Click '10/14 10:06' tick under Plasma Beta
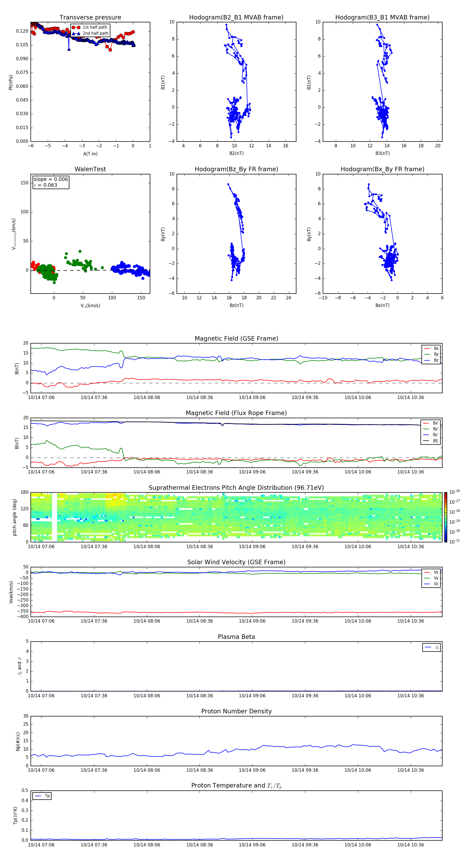This screenshot has height=868, width=473. [x=358, y=696]
